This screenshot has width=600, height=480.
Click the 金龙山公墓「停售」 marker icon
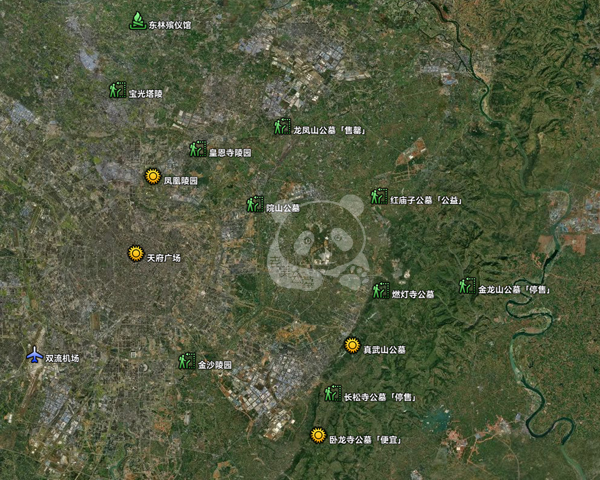[467, 286]
